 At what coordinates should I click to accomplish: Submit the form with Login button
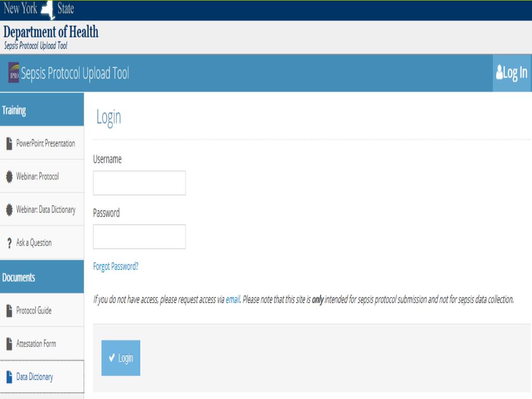[x=121, y=358]
